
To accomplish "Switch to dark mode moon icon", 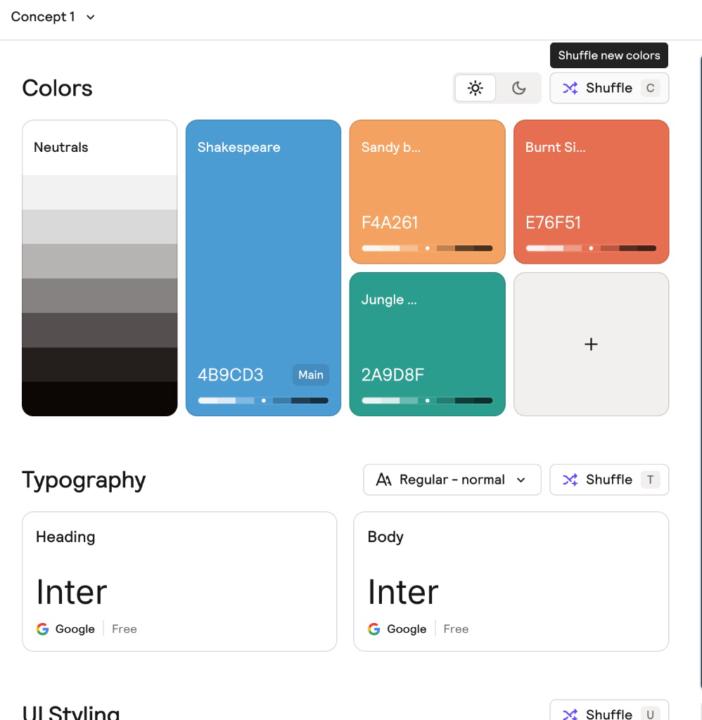I will (519, 88).
